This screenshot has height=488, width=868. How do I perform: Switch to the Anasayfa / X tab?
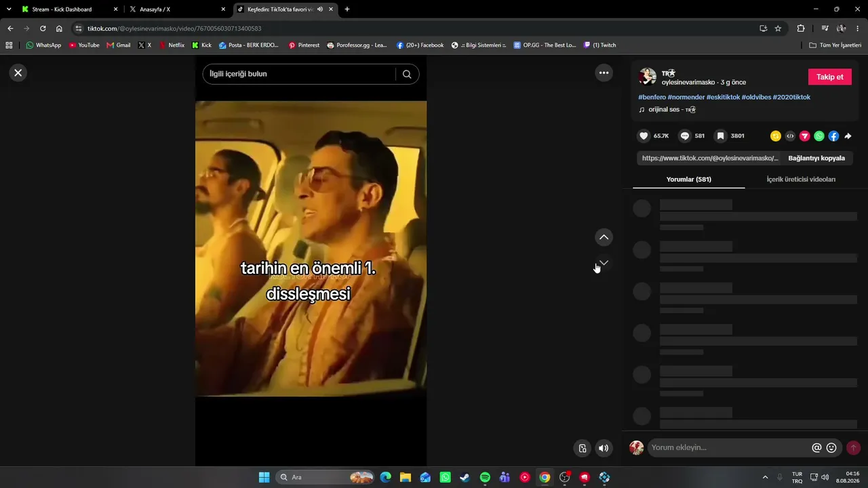(176, 9)
